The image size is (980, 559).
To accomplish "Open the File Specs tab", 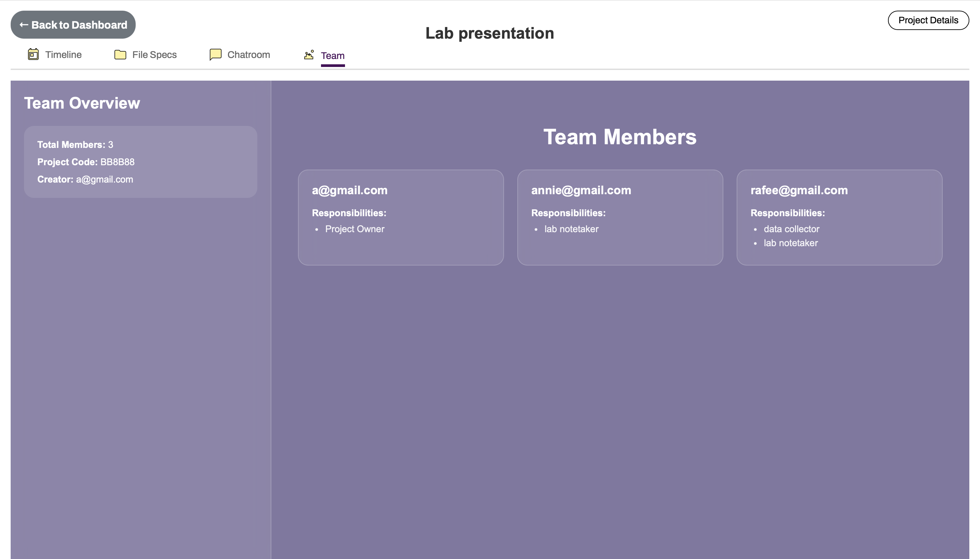I will click(154, 55).
